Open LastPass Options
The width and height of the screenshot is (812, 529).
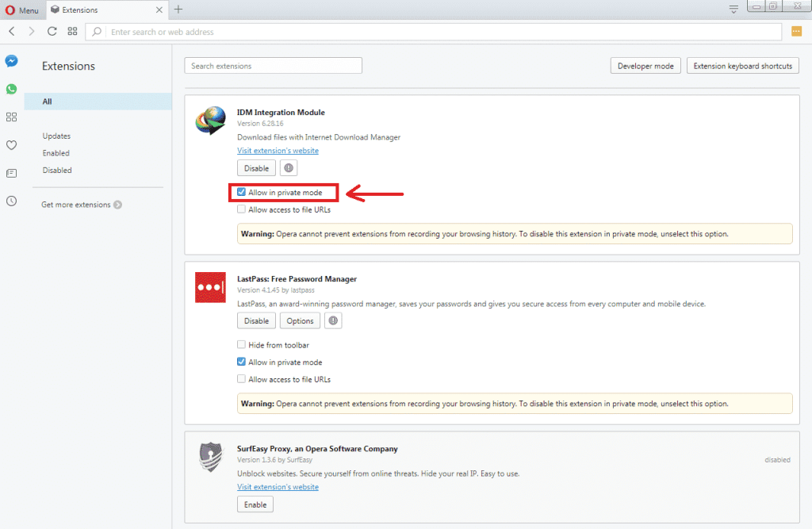point(300,320)
